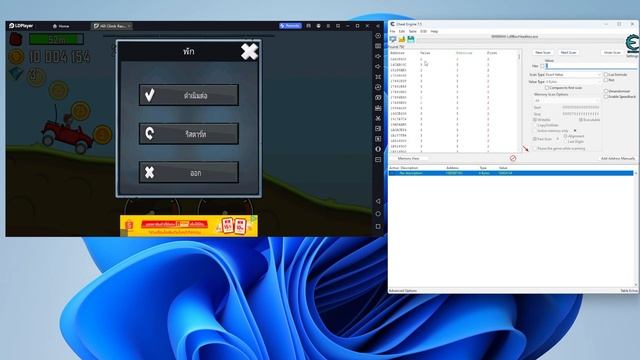Click the half-filled circle icon in LDPlayer sidebar

pyautogui.click(x=378, y=149)
